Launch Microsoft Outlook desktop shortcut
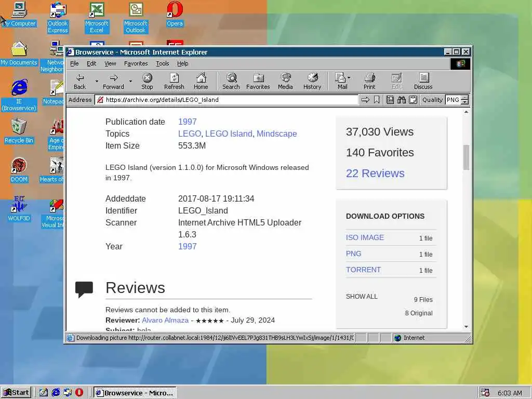This screenshot has height=399, width=532. tap(136, 18)
